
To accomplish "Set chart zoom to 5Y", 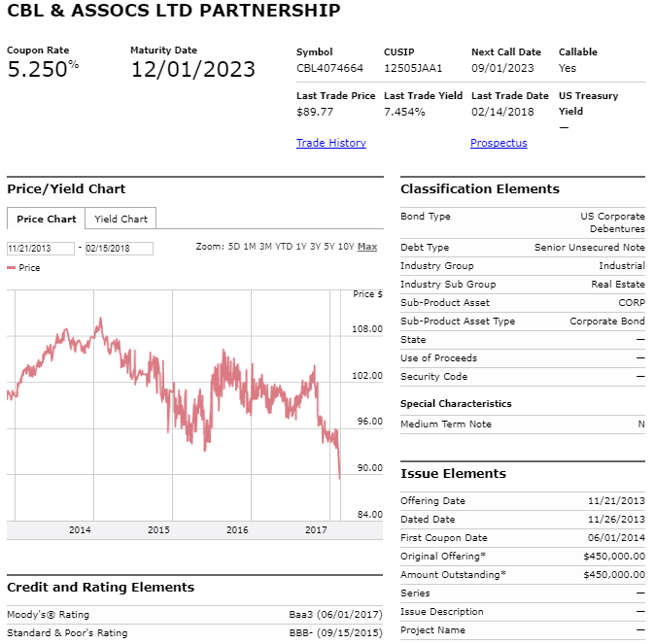I will (329, 247).
